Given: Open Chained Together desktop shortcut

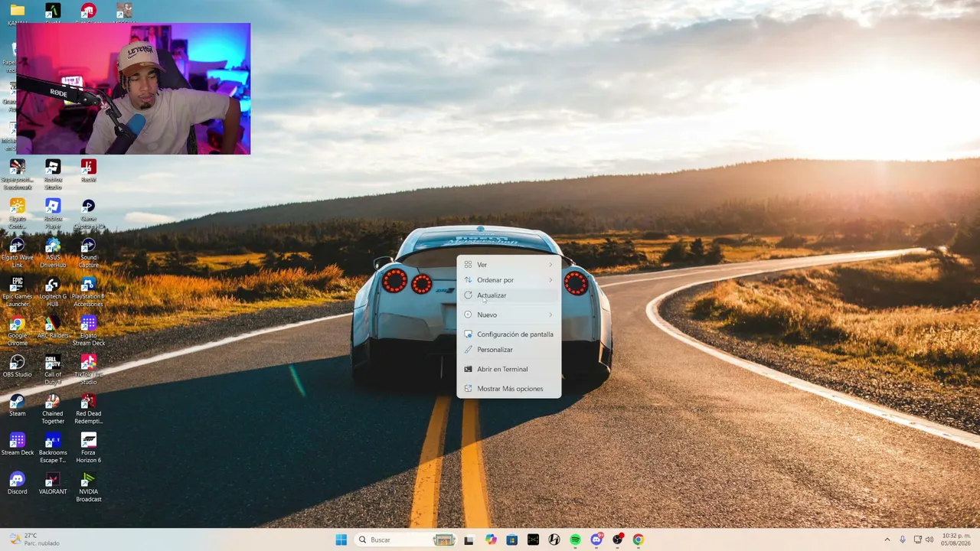Looking at the screenshot, I should click(x=53, y=409).
